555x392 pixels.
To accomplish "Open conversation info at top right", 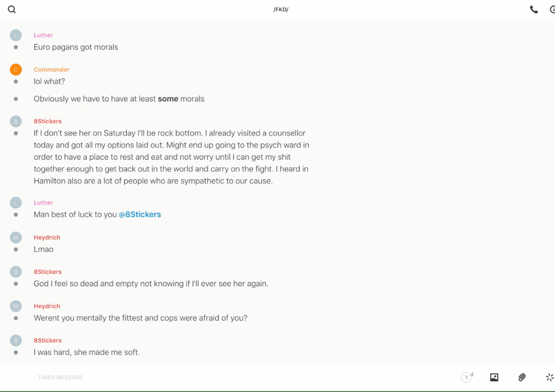I will click(x=552, y=10).
